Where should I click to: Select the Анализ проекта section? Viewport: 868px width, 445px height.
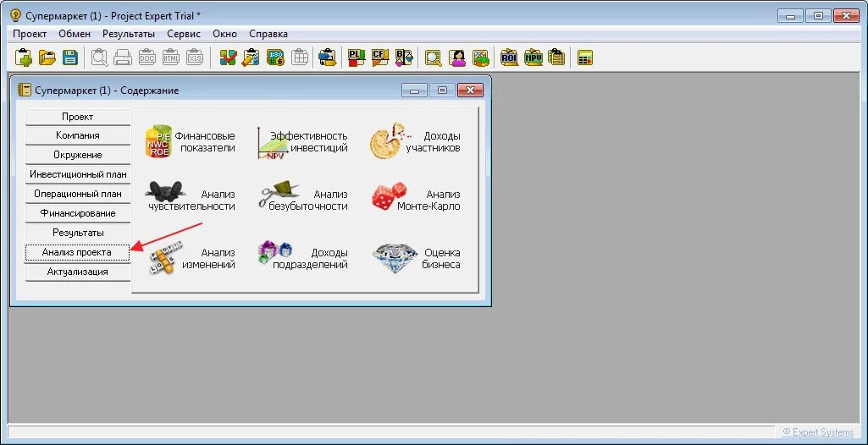[x=78, y=252]
